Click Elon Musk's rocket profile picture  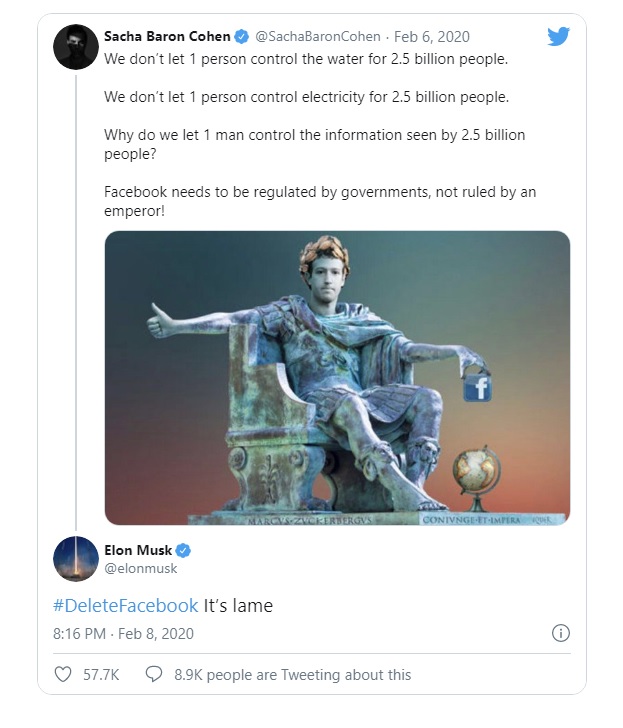(76, 558)
